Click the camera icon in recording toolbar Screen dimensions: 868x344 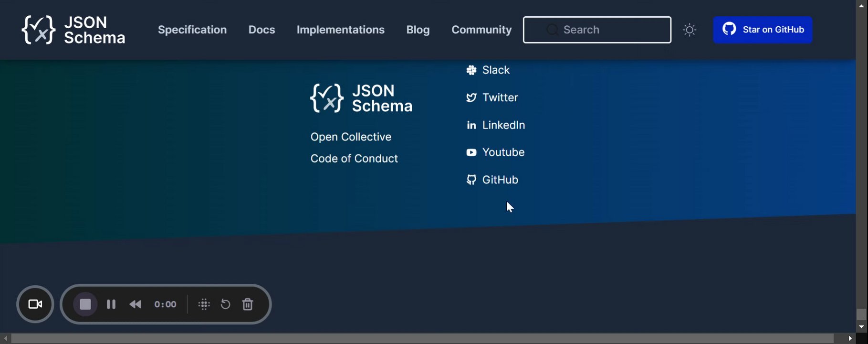[x=35, y=304]
